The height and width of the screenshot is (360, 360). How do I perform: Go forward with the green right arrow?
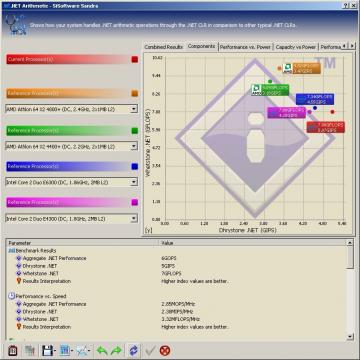(116, 351)
